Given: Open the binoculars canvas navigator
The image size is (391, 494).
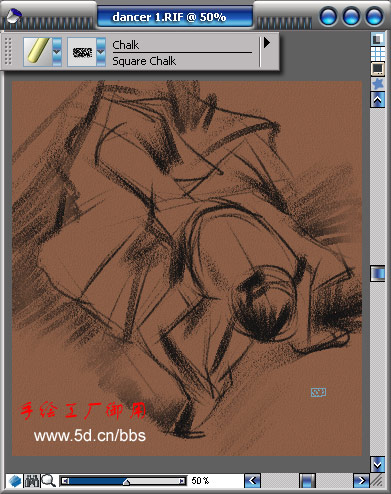Looking at the screenshot, I should tap(32, 481).
